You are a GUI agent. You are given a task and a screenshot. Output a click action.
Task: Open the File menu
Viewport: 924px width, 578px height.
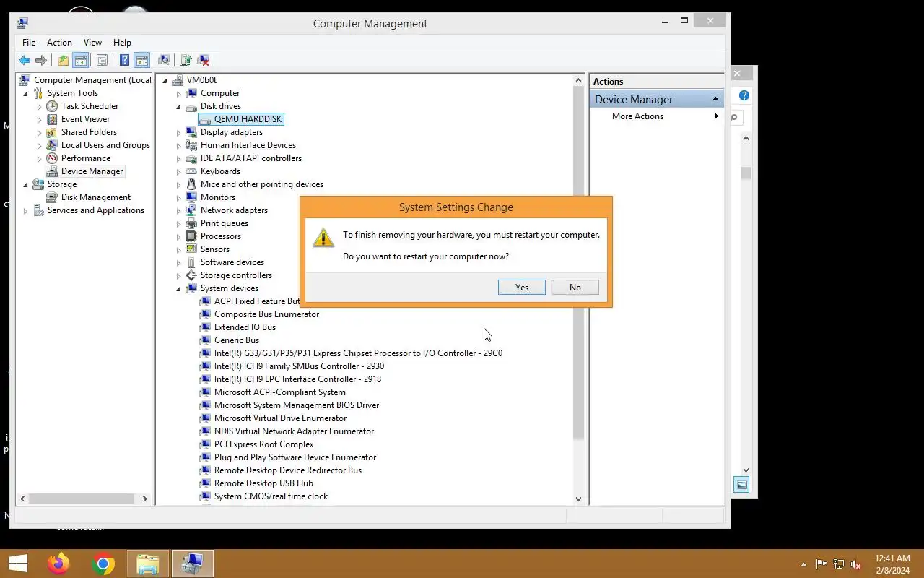pos(29,43)
